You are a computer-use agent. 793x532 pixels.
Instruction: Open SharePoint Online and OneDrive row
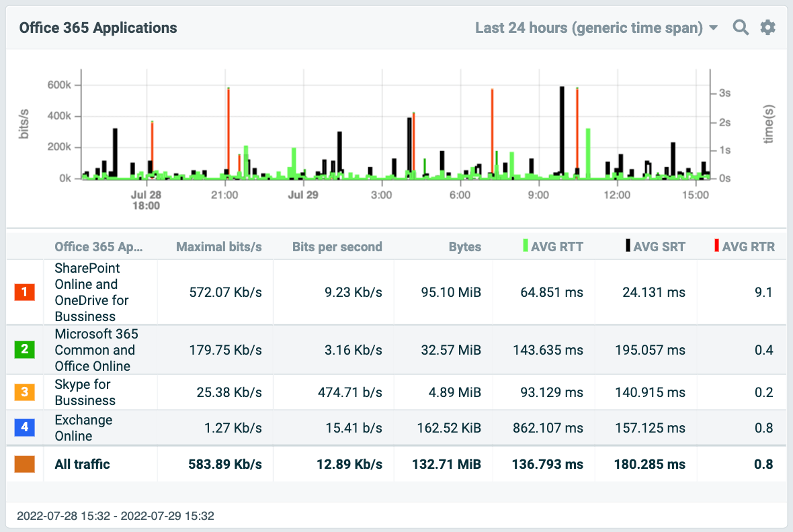point(91,292)
